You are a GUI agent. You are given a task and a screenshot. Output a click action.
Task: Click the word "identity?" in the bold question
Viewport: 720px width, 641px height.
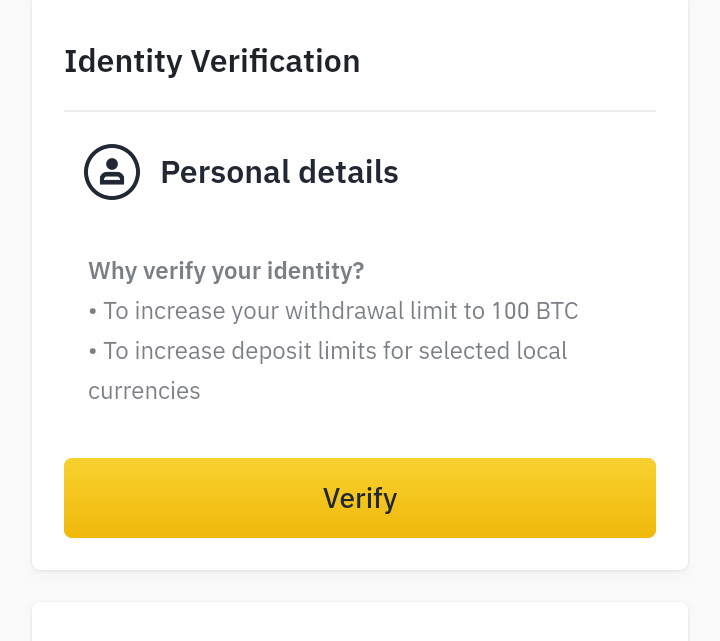coord(316,271)
